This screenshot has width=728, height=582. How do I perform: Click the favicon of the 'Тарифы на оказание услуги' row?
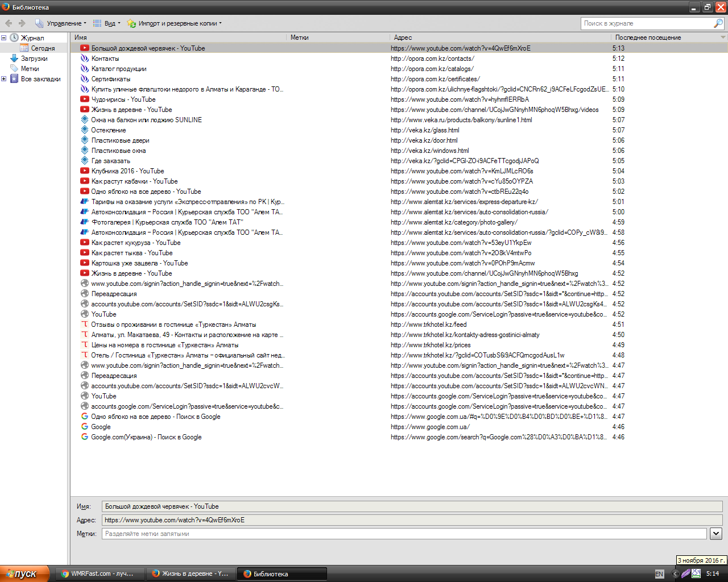pos(85,202)
